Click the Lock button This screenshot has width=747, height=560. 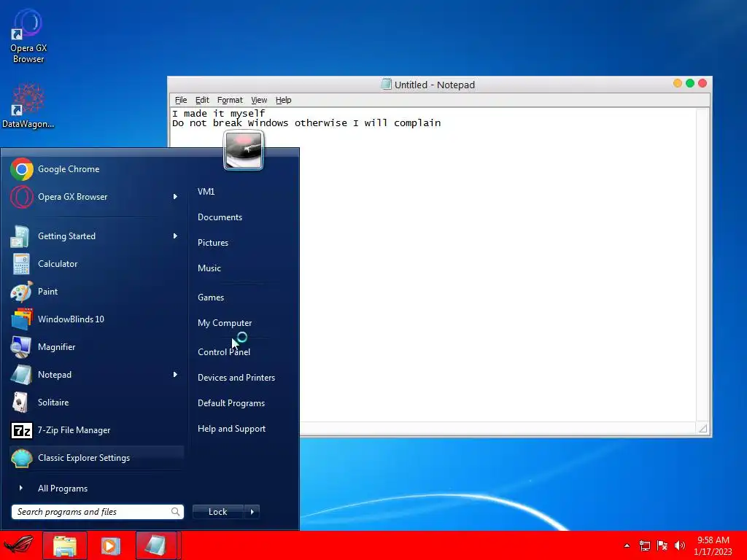coord(217,511)
